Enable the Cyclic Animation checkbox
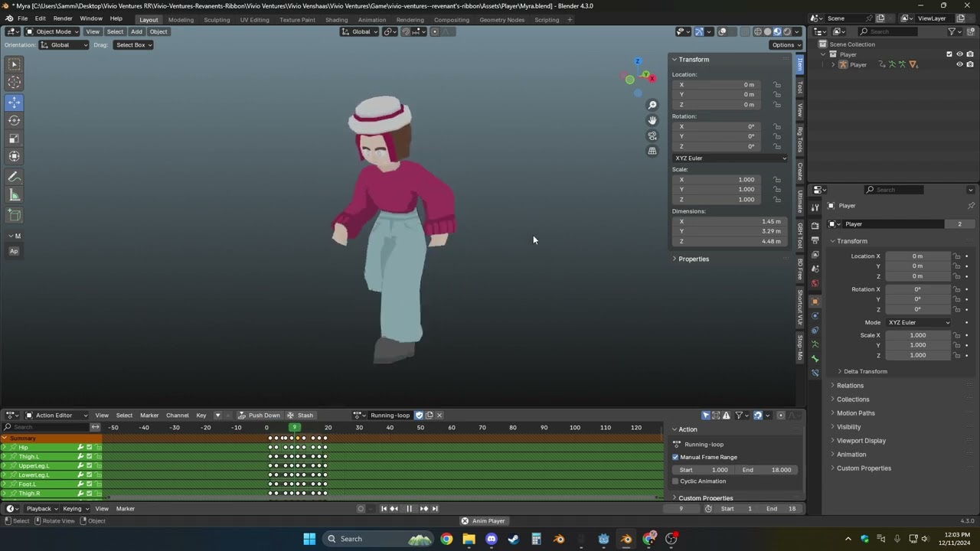980x551 pixels. 676,481
